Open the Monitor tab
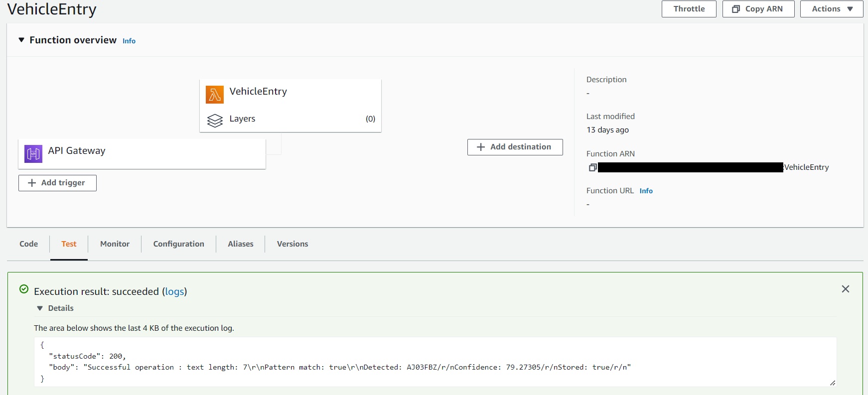Image resolution: width=868 pixels, height=395 pixels. click(x=115, y=244)
